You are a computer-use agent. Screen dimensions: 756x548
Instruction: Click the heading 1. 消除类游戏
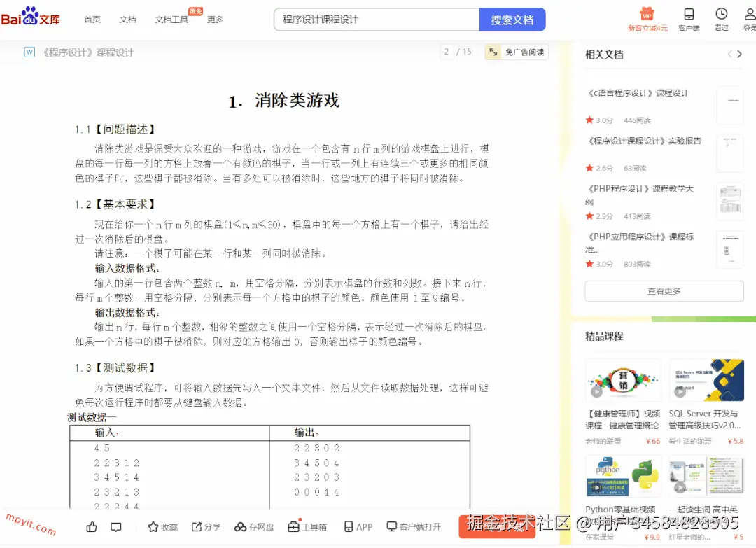(x=284, y=101)
